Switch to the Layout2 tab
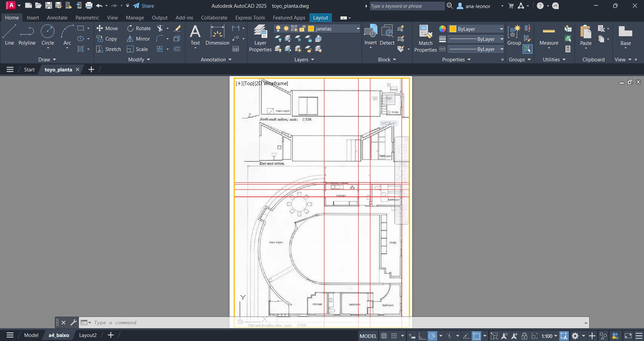Screen dimensions: 644x341 coord(88,335)
